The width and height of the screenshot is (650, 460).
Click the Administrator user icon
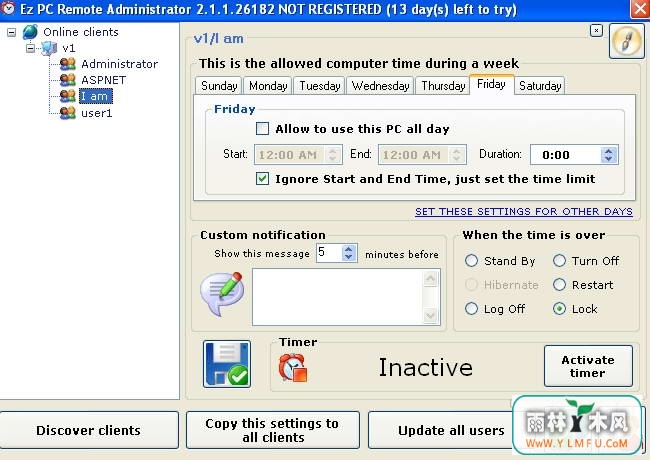68,64
